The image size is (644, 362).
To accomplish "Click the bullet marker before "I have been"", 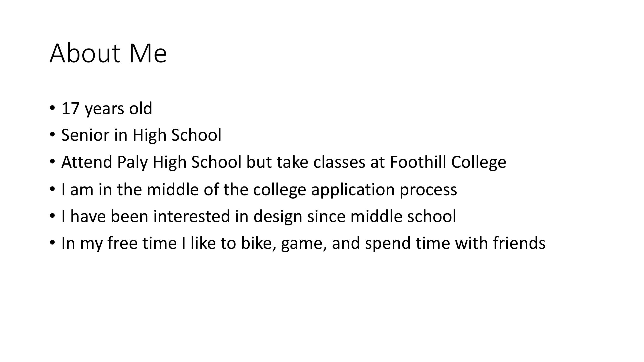I will (52, 216).
